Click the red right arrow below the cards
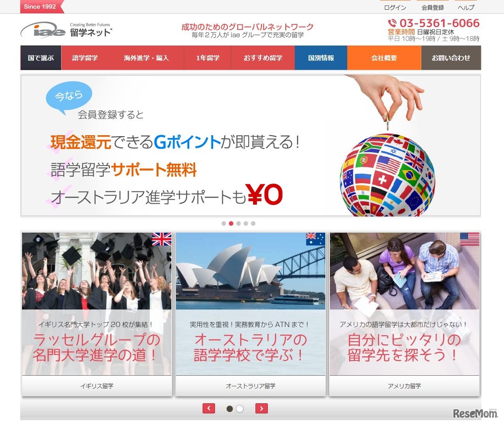Screen dimensions: 504x424 pos(261,408)
